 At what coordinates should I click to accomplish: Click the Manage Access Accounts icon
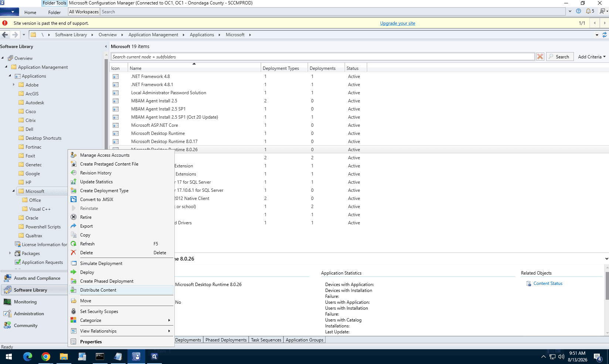click(x=74, y=155)
